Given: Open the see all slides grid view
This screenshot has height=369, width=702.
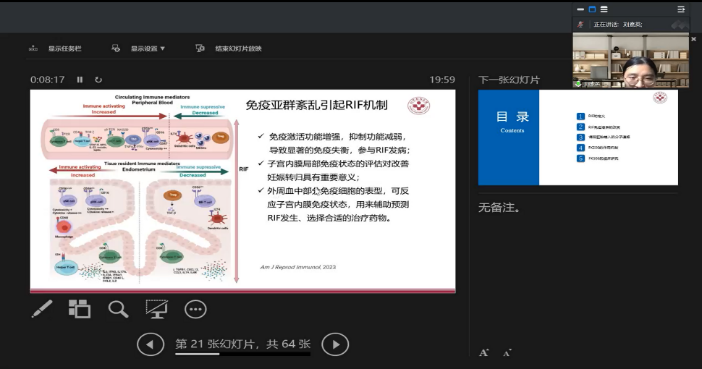Looking at the screenshot, I should point(80,309).
